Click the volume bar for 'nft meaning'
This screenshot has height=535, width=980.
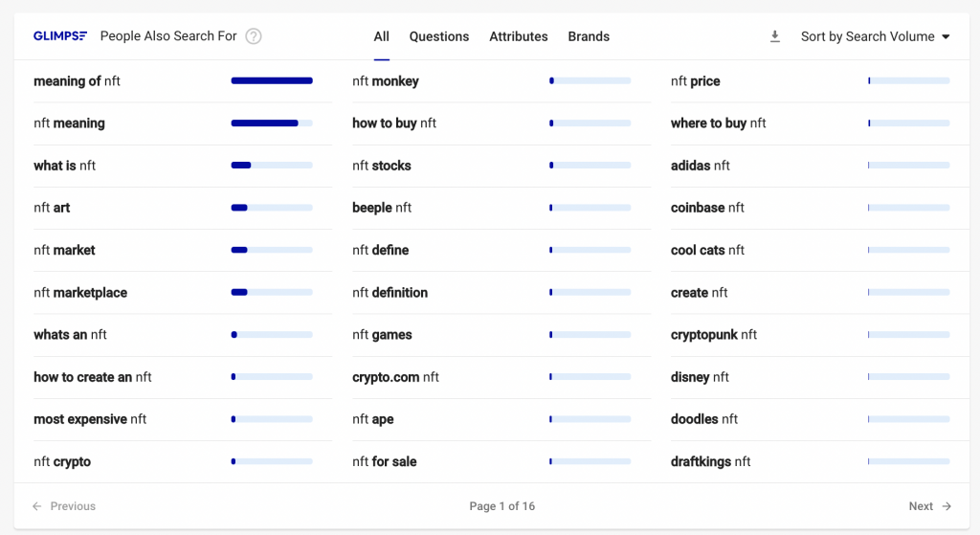click(272, 123)
